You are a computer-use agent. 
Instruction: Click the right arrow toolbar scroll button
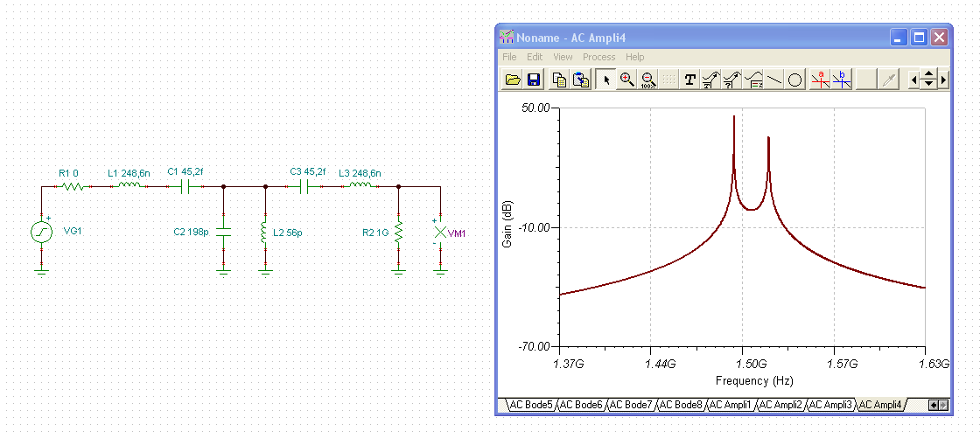coord(944,80)
